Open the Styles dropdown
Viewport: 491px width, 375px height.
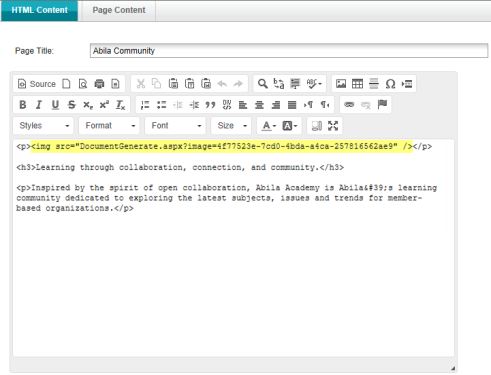pos(43,126)
